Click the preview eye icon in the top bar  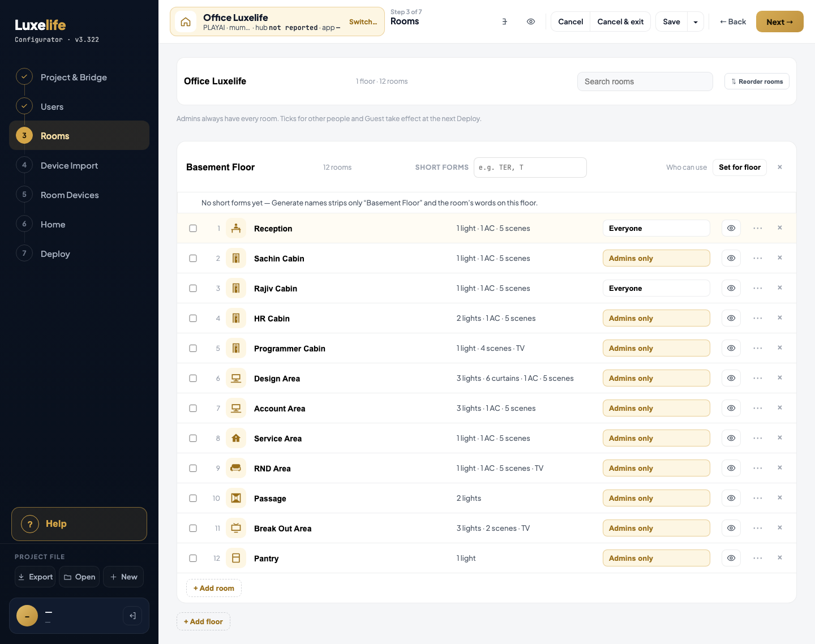(x=531, y=22)
